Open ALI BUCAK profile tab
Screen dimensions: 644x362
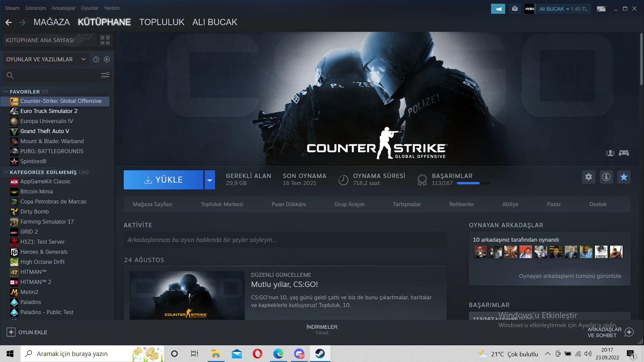(x=215, y=22)
